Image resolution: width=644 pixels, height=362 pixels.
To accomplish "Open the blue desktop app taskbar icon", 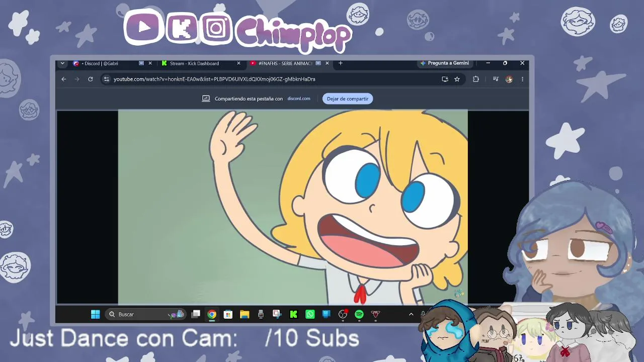I will click(326, 314).
